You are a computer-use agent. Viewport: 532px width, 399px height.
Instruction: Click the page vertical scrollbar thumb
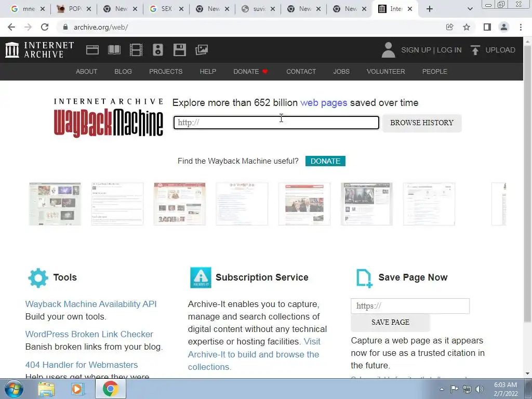(527, 183)
